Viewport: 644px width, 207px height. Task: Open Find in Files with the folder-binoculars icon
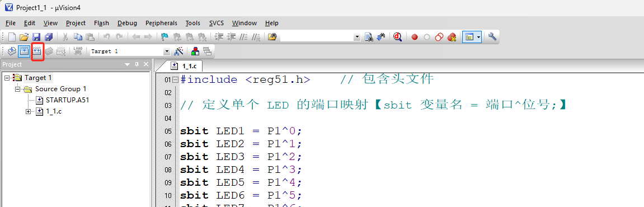[x=272, y=37]
